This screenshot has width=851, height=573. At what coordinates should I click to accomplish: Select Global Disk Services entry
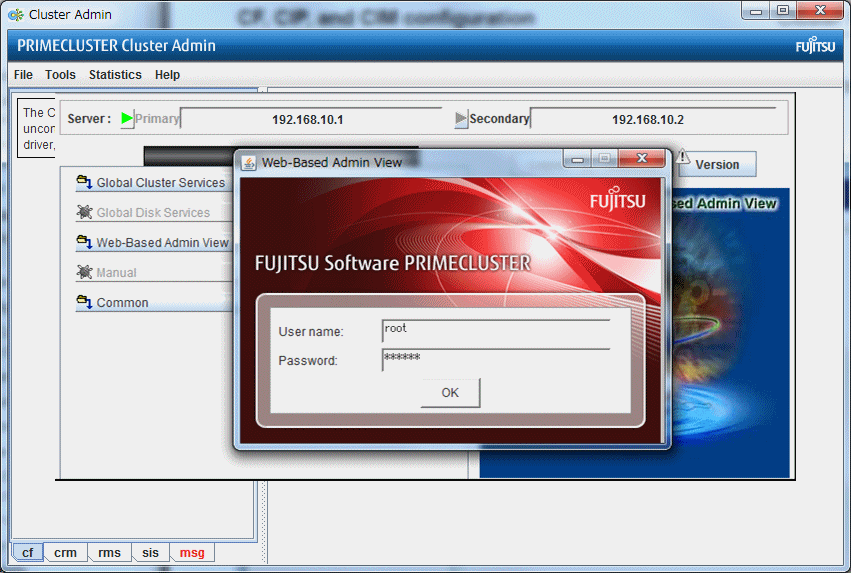click(153, 213)
